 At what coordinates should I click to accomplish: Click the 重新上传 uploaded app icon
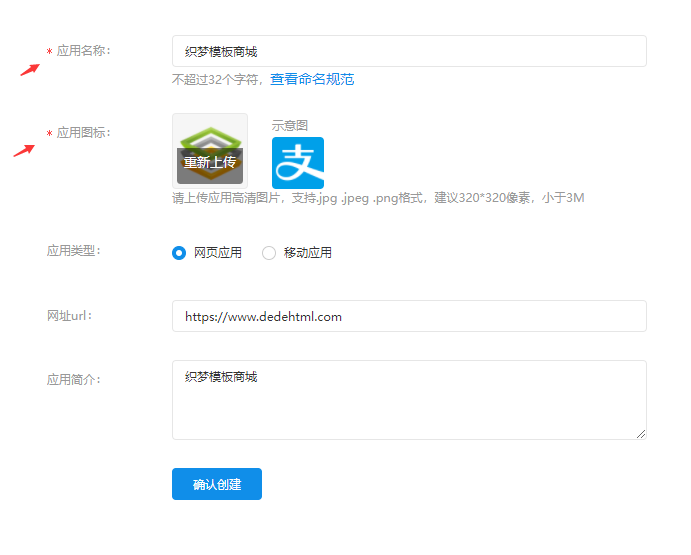pyautogui.click(x=209, y=151)
